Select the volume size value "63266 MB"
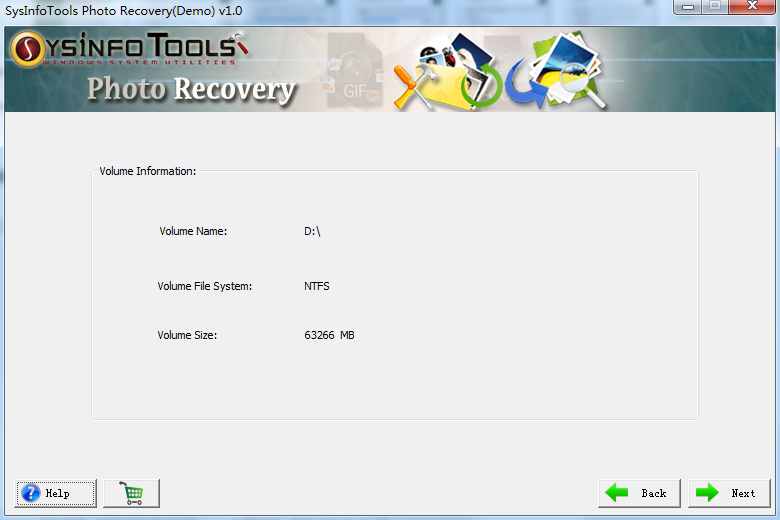The image size is (780, 520). point(329,335)
